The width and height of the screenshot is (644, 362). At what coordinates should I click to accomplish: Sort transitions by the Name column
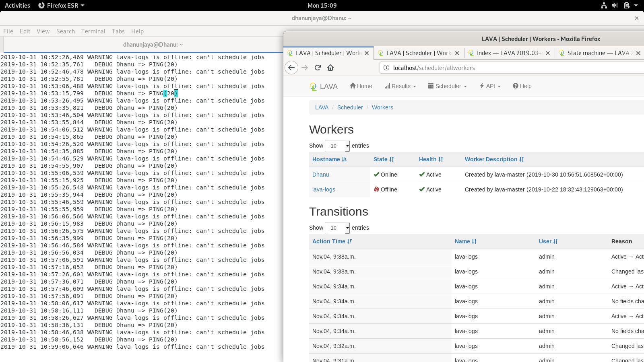tap(466, 241)
